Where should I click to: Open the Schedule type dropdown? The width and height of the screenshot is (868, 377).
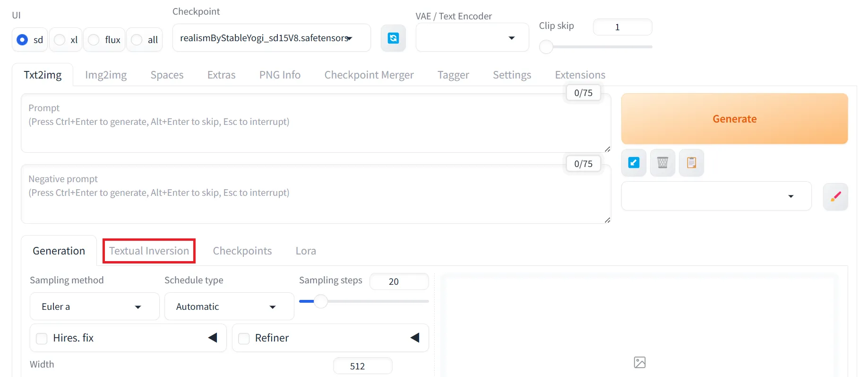tap(229, 307)
